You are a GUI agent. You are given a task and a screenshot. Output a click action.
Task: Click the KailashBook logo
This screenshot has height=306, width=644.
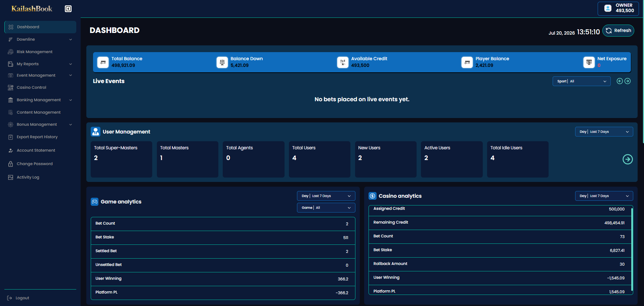[x=32, y=9]
